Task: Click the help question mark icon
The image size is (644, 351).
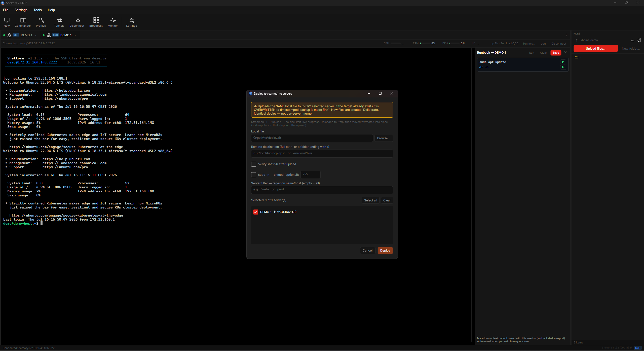Action: pos(566,35)
